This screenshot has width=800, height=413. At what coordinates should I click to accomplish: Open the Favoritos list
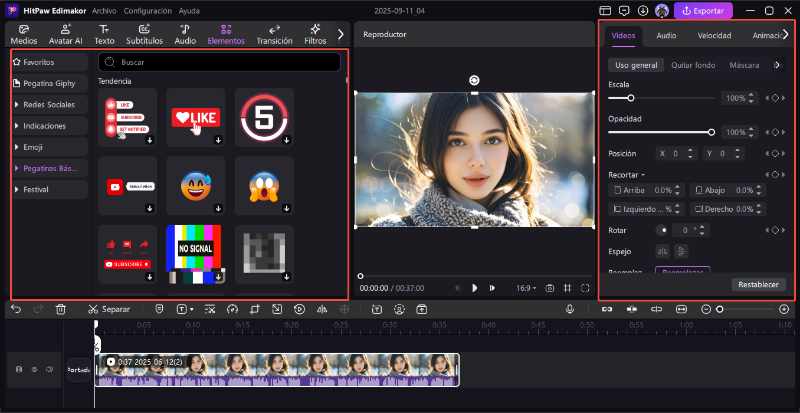point(50,62)
